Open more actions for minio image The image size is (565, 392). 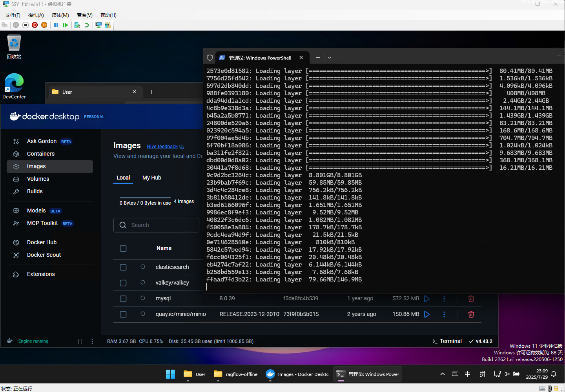point(444,314)
